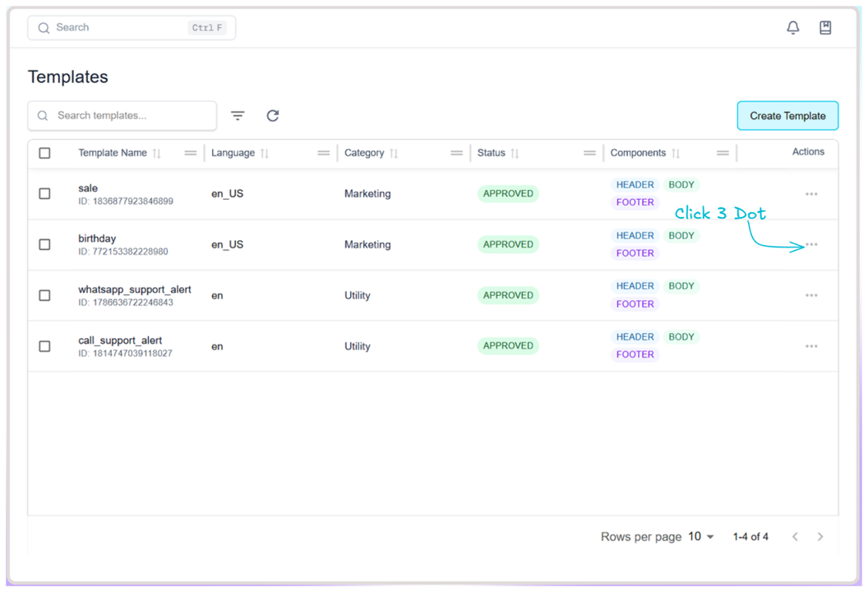868x592 pixels.
Task: Expand the Rows per page dropdown
Action: click(701, 537)
